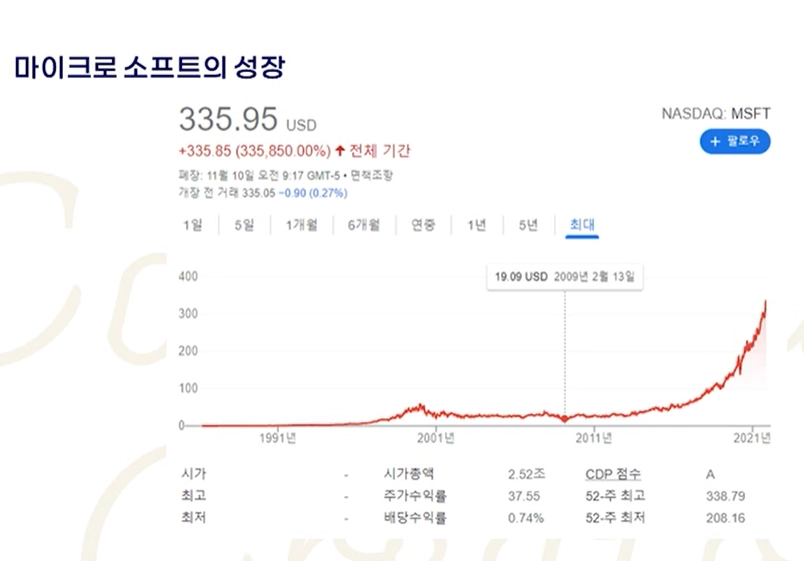Click the 335.95 price value
The width and height of the screenshot is (804, 561).
[x=228, y=119]
